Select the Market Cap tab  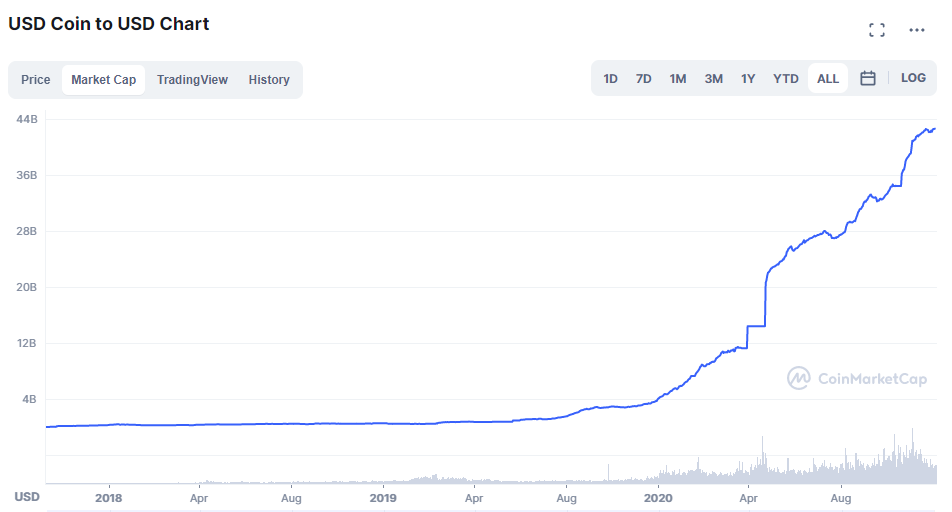[x=104, y=80]
